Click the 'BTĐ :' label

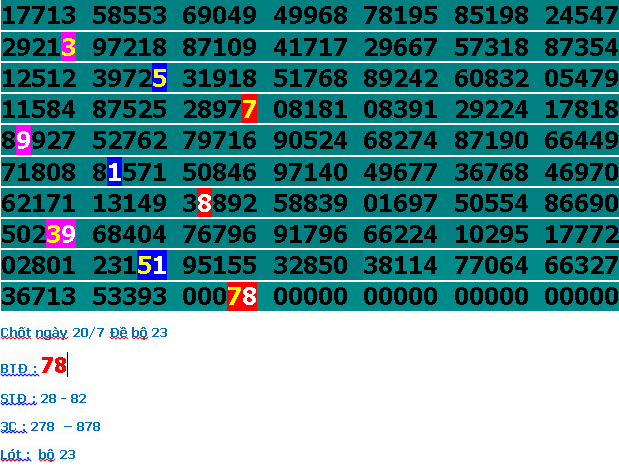click(19, 369)
